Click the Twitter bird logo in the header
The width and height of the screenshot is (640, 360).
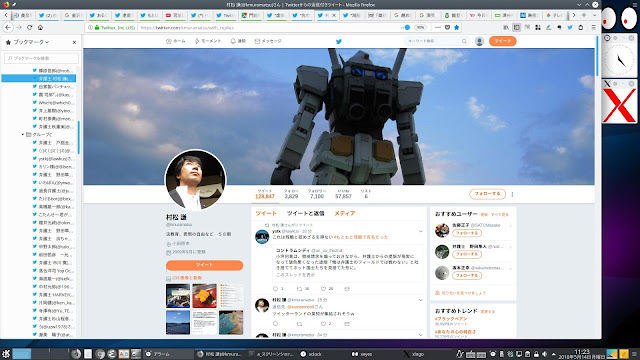click(338, 41)
